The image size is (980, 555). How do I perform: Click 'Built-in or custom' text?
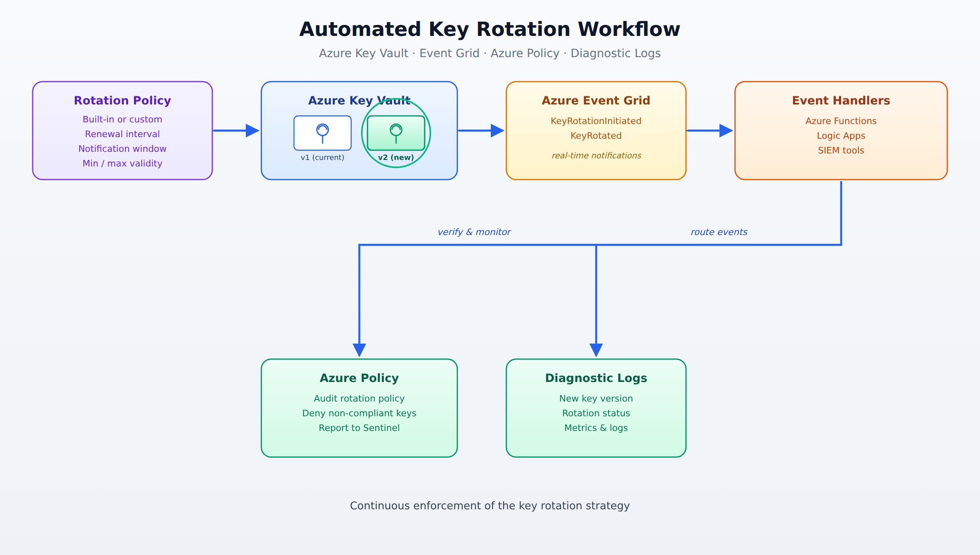tap(122, 120)
